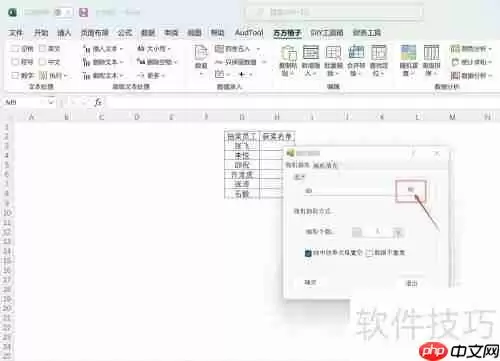Click the green icon on the dialog title bar
This screenshot has width=500, height=361.
click(x=290, y=153)
